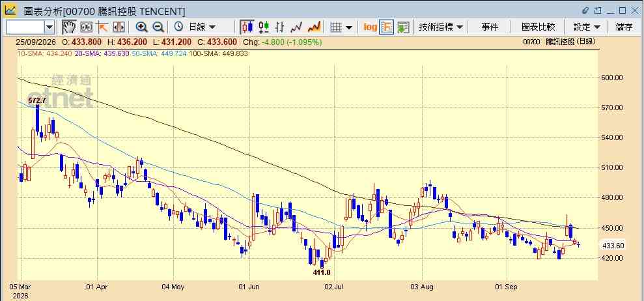
Task: Click the current price tag 433.60
Action: (x=613, y=246)
